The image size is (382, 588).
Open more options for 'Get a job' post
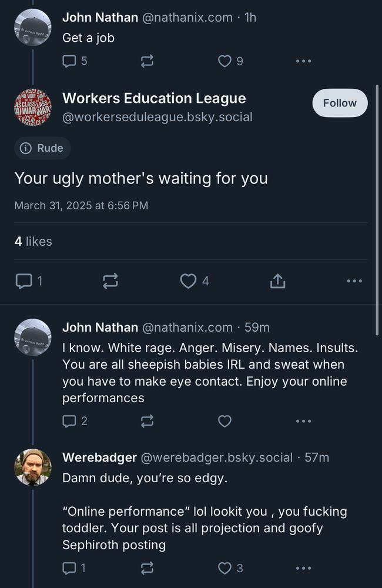tap(303, 61)
